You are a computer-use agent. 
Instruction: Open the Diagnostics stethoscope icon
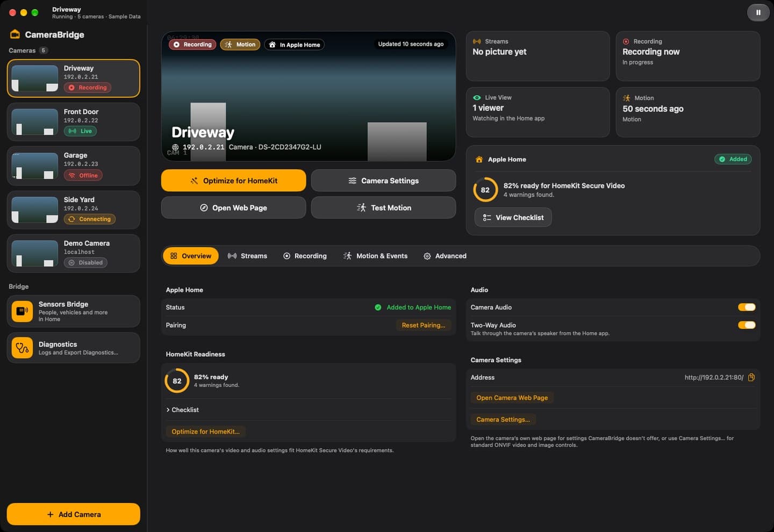pyautogui.click(x=22, y=348)
